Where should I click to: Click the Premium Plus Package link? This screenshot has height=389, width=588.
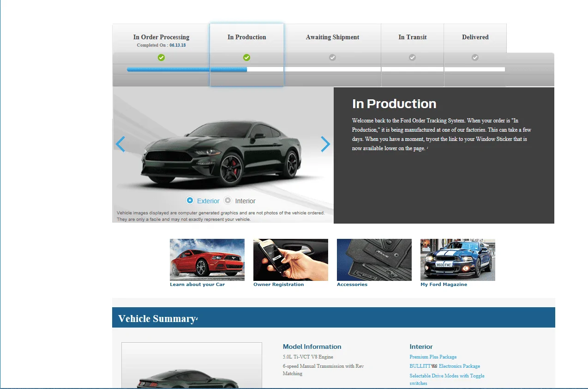(x=433, y=357)
